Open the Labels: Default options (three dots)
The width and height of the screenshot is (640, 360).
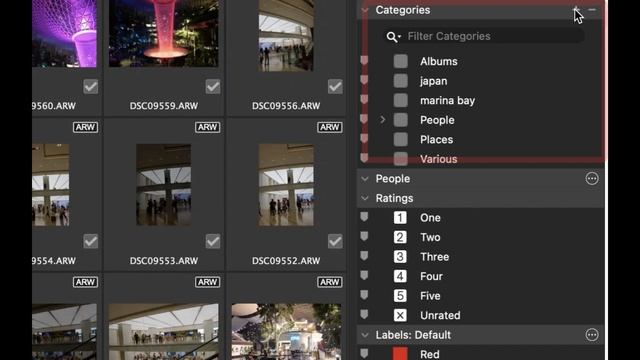tap(592, 335)
